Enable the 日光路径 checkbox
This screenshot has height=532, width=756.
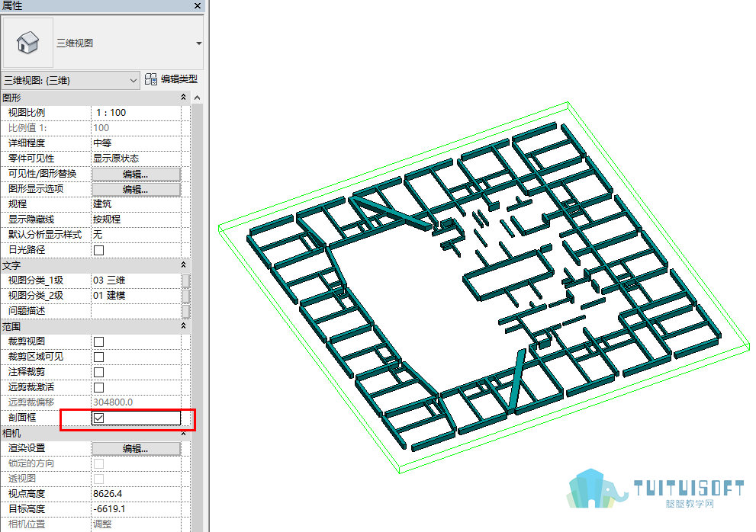pos(99,250)
